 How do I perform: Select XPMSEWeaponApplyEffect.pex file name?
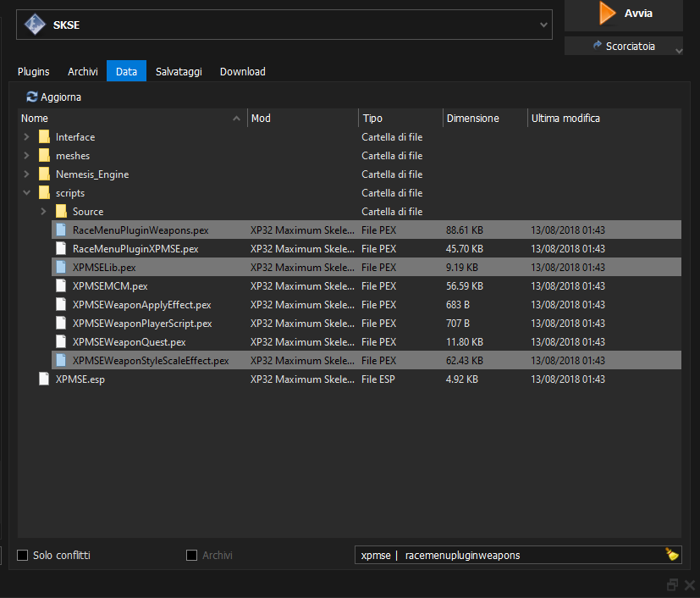click(x=142, y=305)
